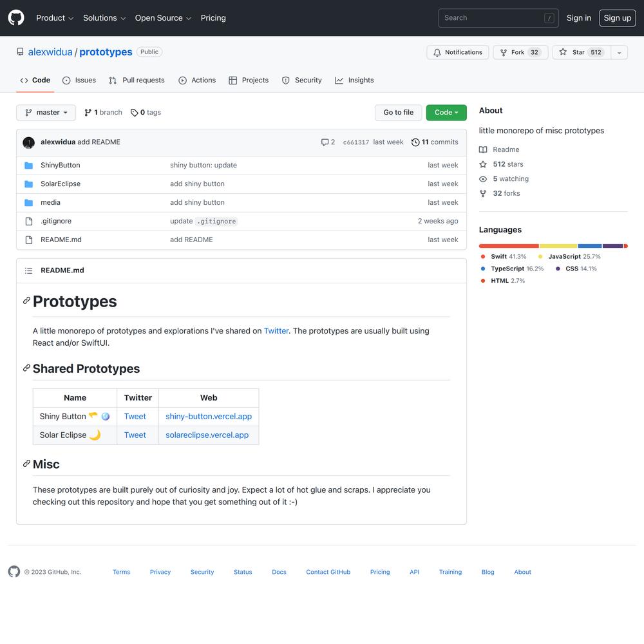Click the fork icon next to 32 forks

483,193
